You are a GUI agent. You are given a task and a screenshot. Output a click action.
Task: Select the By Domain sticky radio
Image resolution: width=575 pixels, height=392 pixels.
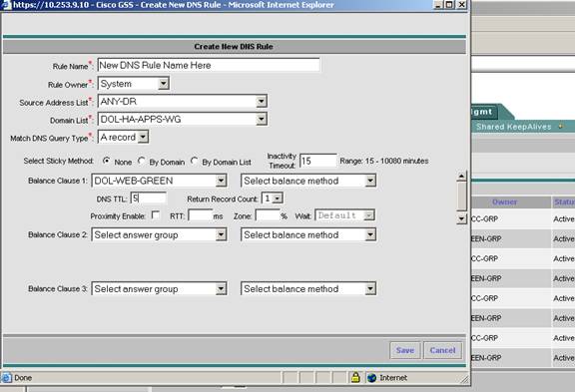[x=141, y=161]
